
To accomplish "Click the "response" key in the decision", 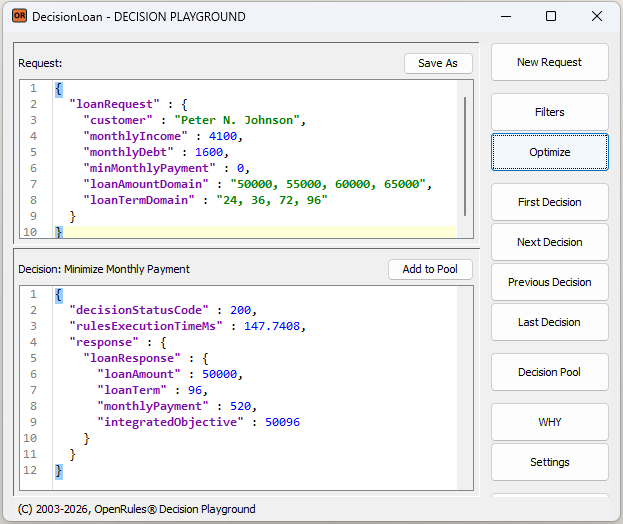I will (x=104, y=342).
